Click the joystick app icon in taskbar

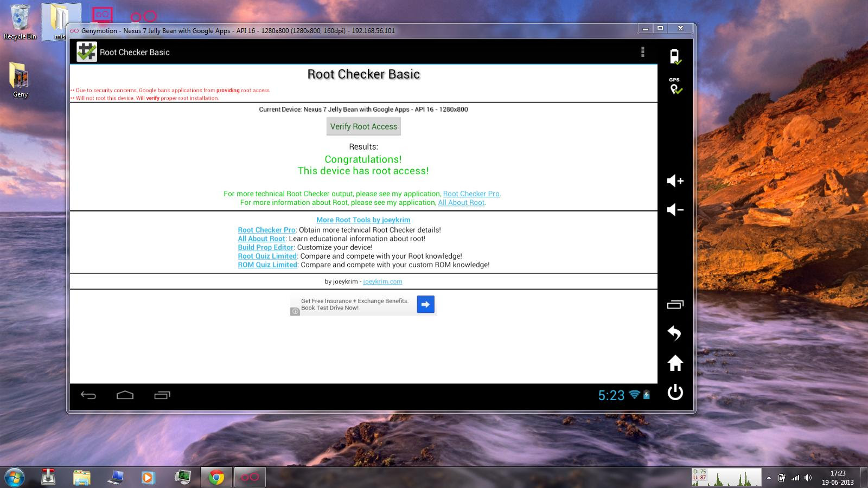tap(49, 477)
